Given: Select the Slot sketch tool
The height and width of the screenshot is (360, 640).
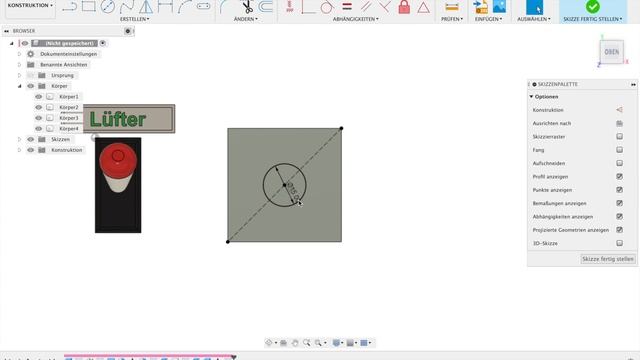Looking at the screenshot, I should coord(203,7).
